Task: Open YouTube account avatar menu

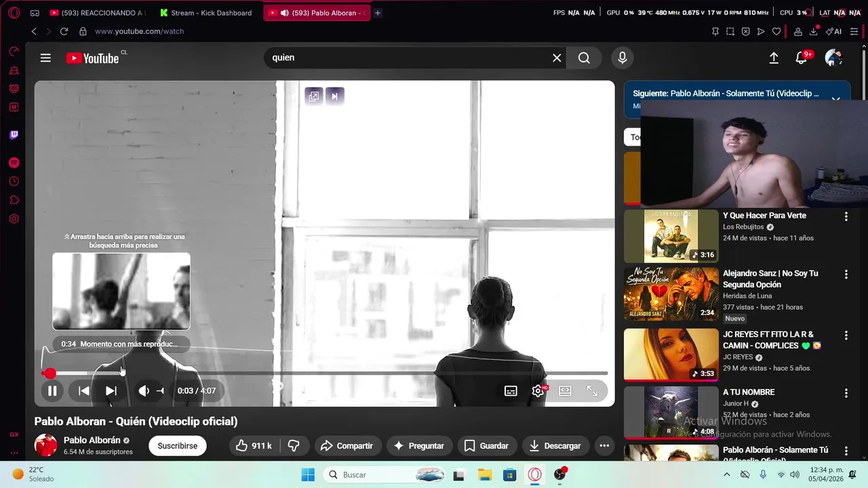Action: [833, 58]
